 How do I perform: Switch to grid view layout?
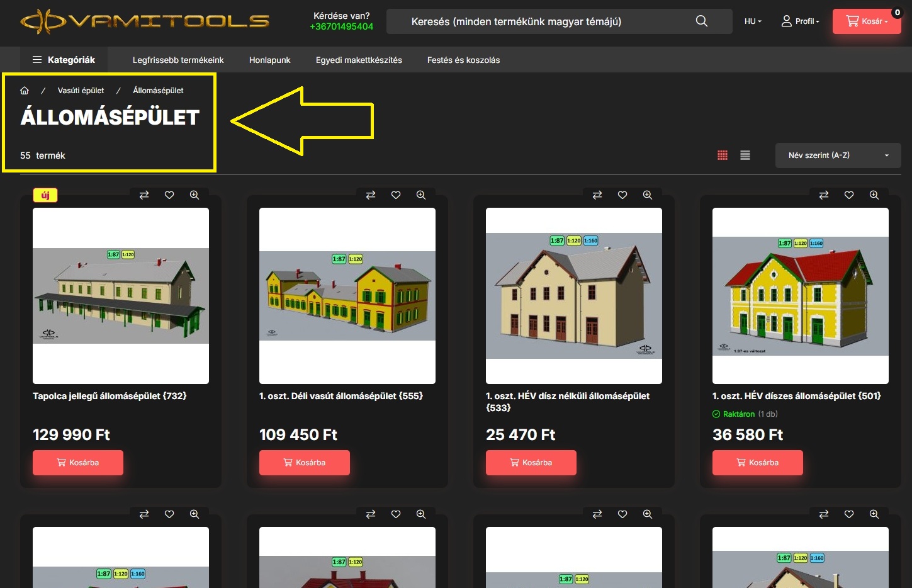[x=723, y=155]
